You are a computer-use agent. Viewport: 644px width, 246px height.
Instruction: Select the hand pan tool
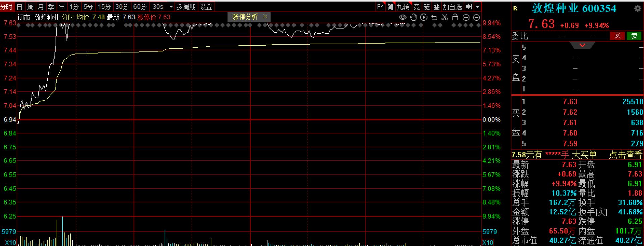pyautogui.click(x=413, y=17)
